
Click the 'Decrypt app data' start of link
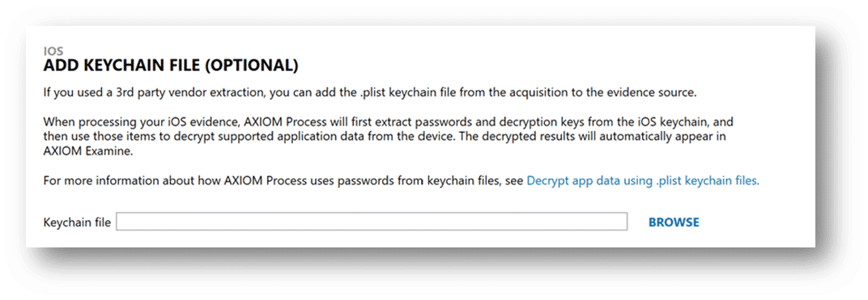(568, 180)
